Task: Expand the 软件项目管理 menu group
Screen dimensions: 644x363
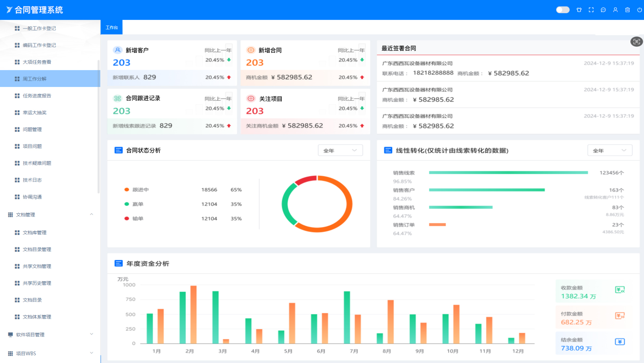Action: 50,335
